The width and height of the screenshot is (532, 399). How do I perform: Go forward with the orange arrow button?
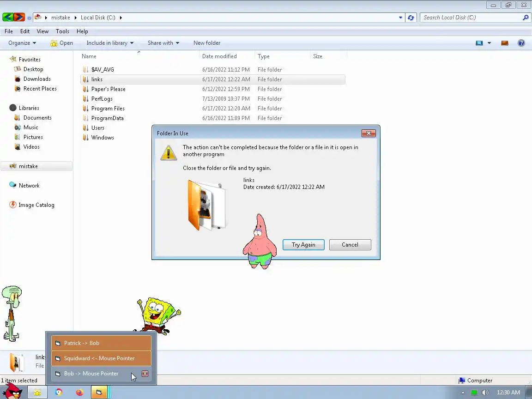coord(19,17)
